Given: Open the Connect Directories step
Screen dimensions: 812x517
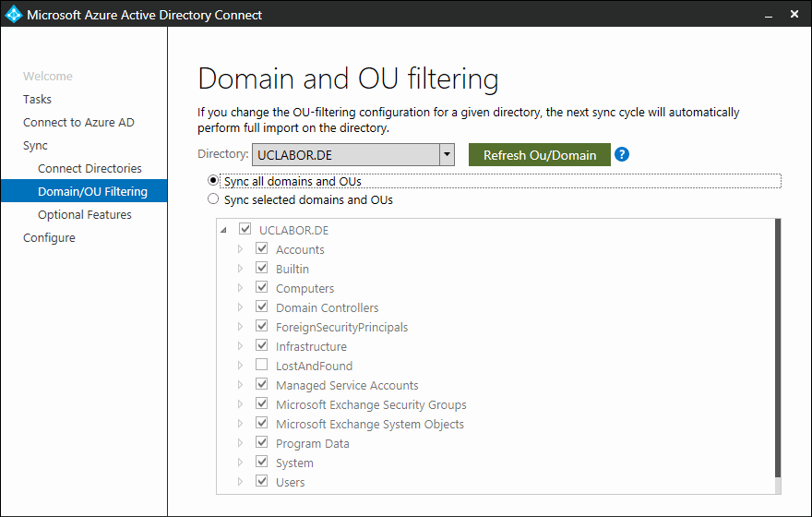Looking at the screenshot, I should 90,168.
